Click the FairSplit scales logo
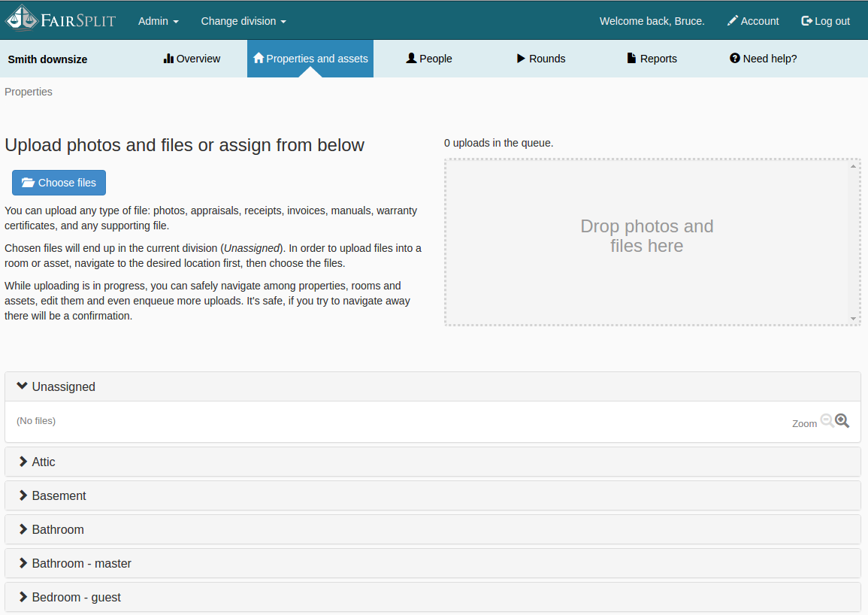This screenshot has width=868, height=615. 20,19
